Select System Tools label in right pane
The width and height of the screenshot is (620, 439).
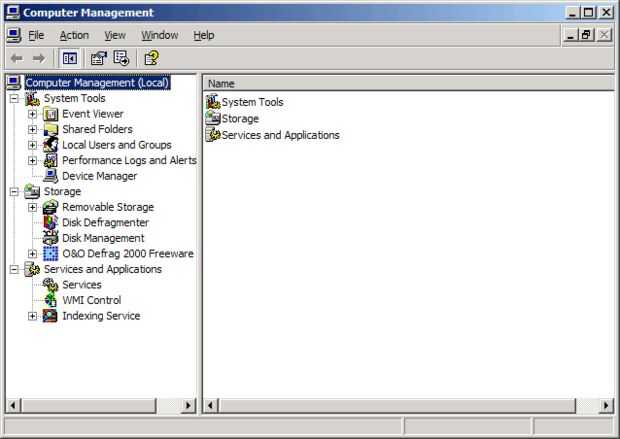pos(252,102)
